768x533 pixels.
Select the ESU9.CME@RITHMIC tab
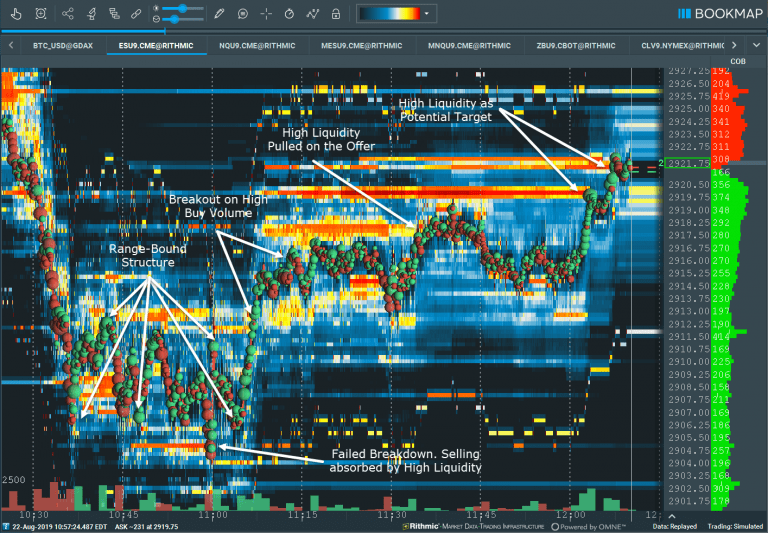156,46
